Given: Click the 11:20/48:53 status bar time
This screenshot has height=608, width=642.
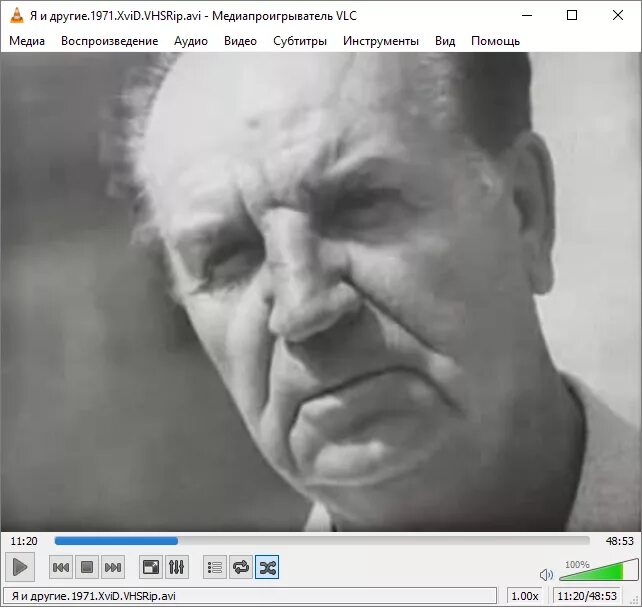Looking at the screenshot, I should point(587,596).
